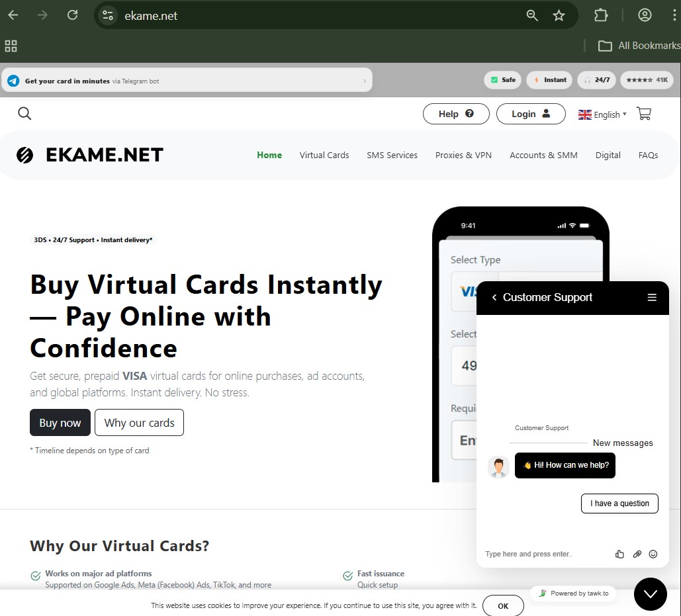Click the Safe checkmark badge
681x616 pixels.
click(x=502, y=79)
